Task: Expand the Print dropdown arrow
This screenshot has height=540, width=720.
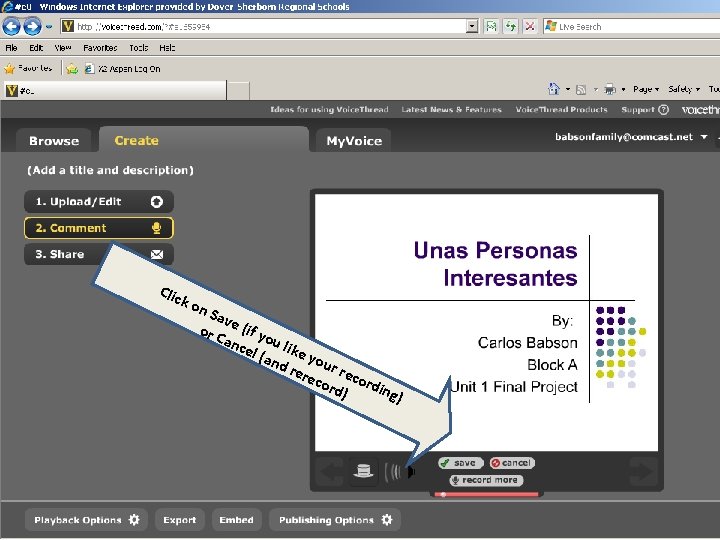Action: coord(623,90)
